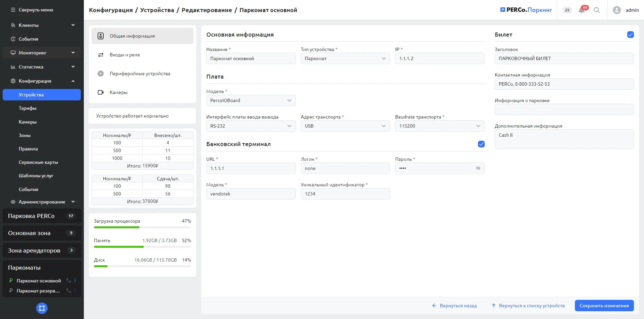
Task: Click the Events clock icon in sidebar
Action: pyautogui.click(x=13, y=39)
